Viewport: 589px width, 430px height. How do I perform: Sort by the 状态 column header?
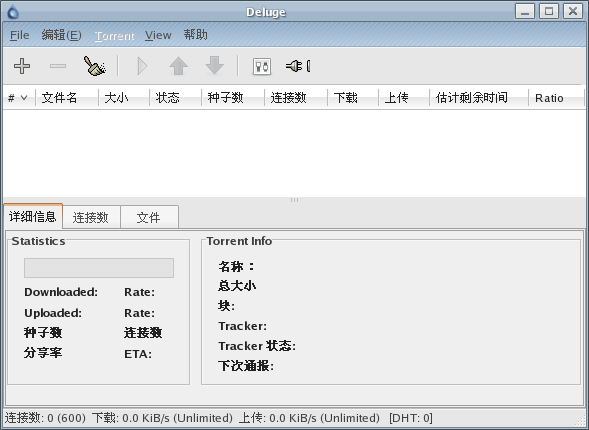pyautogui.click(x=175, y=98)
